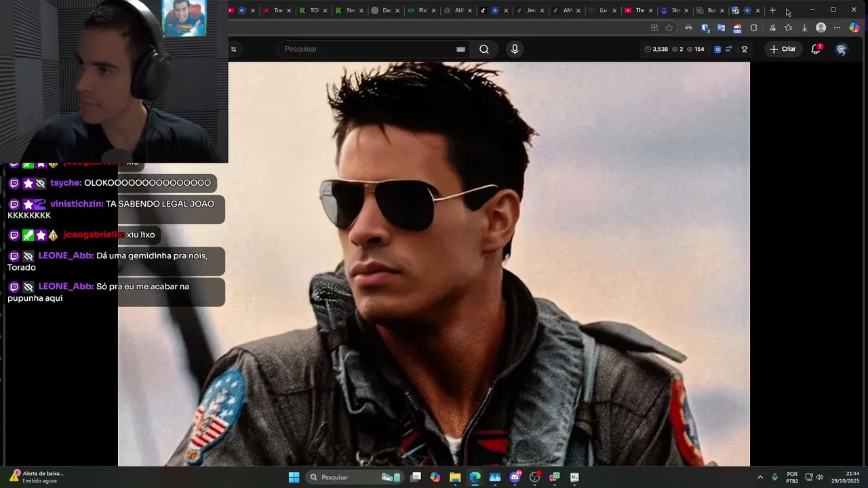Activate voice search microphone button

(x=515, y=49)
